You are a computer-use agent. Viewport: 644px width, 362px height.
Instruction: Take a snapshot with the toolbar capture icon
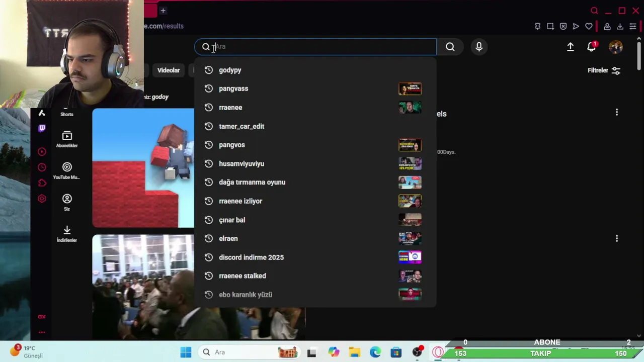550,26
